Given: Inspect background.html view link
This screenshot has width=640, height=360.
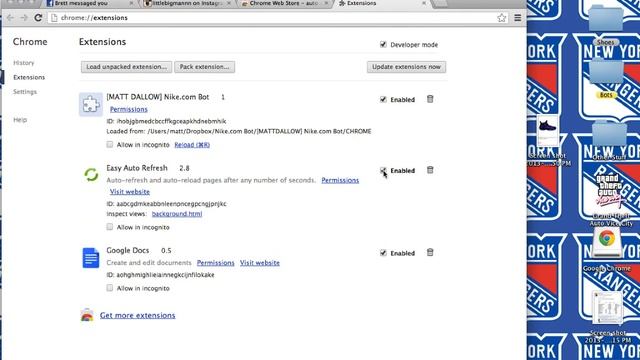Looking at the screenshot, I should click(177, 214).
